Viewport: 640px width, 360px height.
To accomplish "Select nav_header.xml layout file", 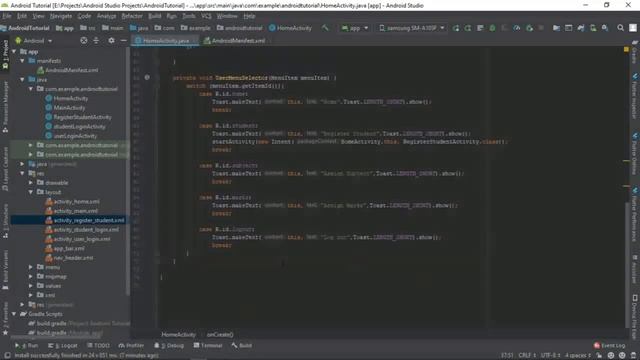I will tap(69, 258).
